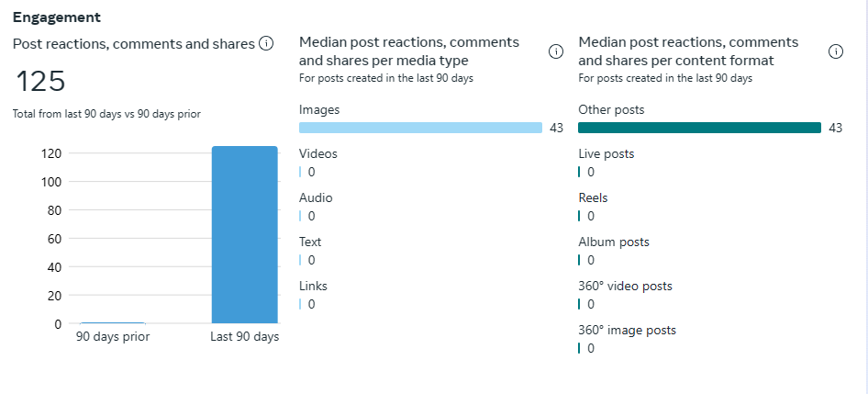Open info tooltip for median per media type
Image resolution: width=868 pixels, height=394 pixels.
(555, 51)
